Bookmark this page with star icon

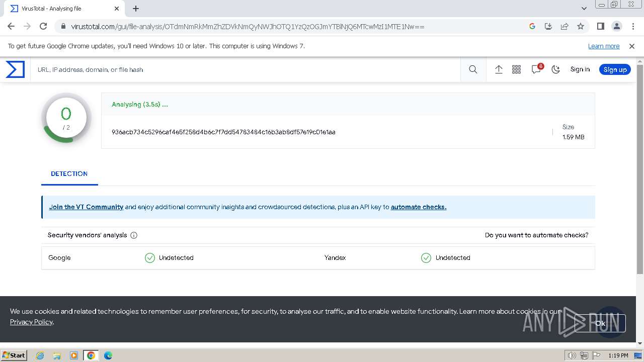[581, 26]
